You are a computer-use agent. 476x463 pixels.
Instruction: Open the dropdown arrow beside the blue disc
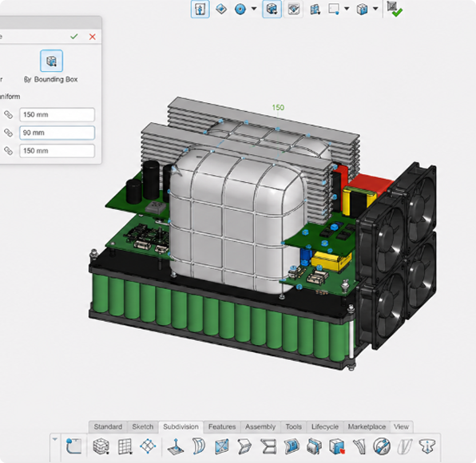[254, 9]
